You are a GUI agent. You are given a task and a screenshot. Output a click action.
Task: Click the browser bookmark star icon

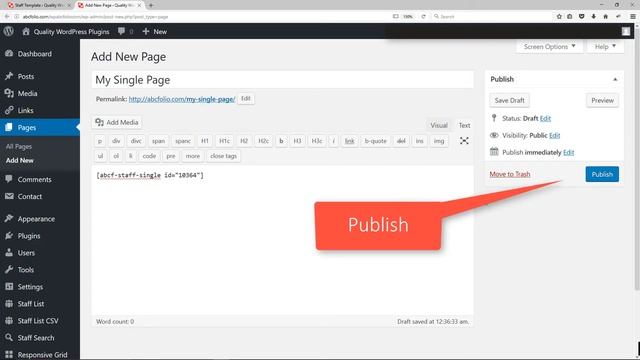coord(559,16)
